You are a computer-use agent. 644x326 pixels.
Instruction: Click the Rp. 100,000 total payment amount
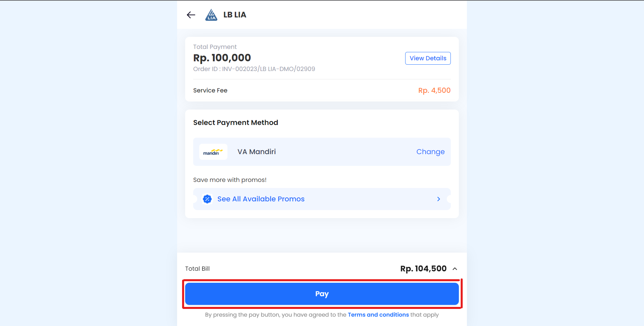[x=222, y=58]
